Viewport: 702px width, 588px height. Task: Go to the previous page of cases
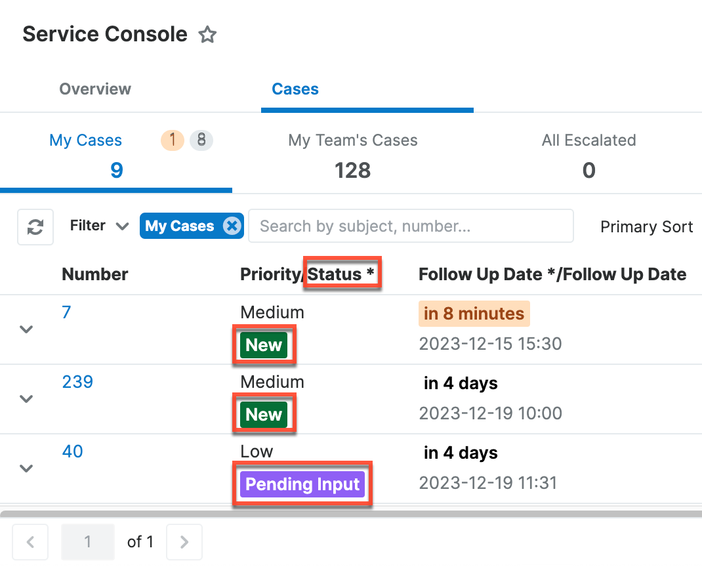tap(30, 541)
